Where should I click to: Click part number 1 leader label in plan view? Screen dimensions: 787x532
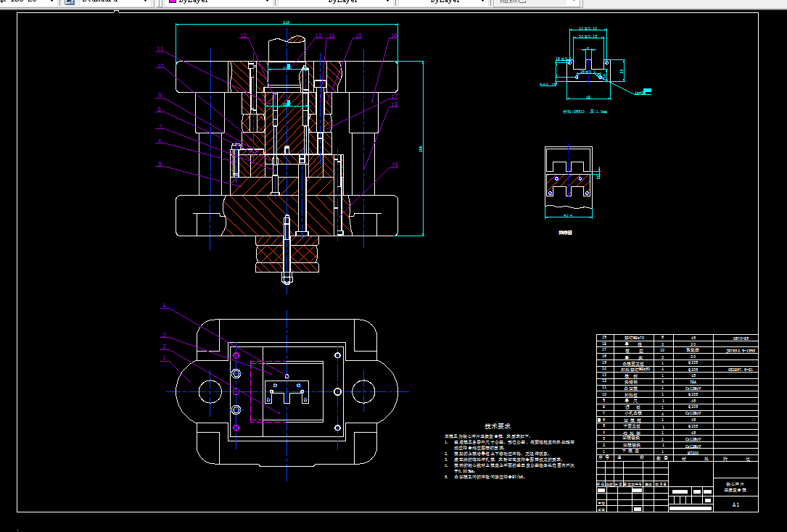(164, 358)
